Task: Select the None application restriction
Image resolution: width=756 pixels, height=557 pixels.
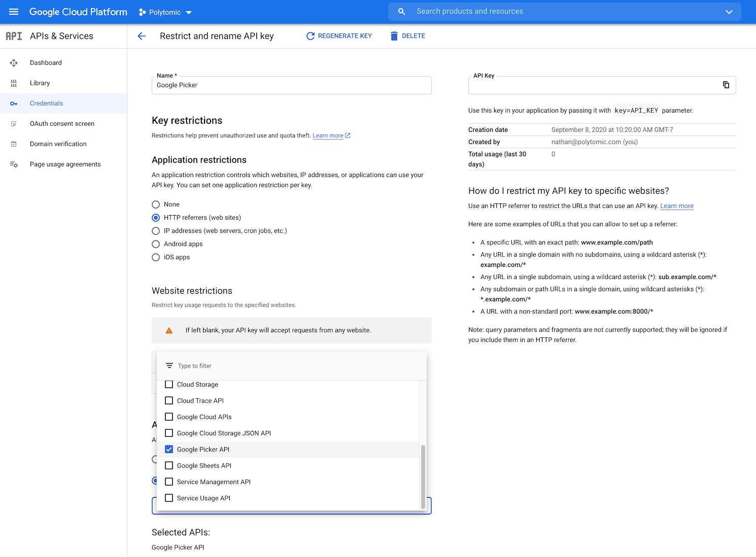Action: click(156, 204)
